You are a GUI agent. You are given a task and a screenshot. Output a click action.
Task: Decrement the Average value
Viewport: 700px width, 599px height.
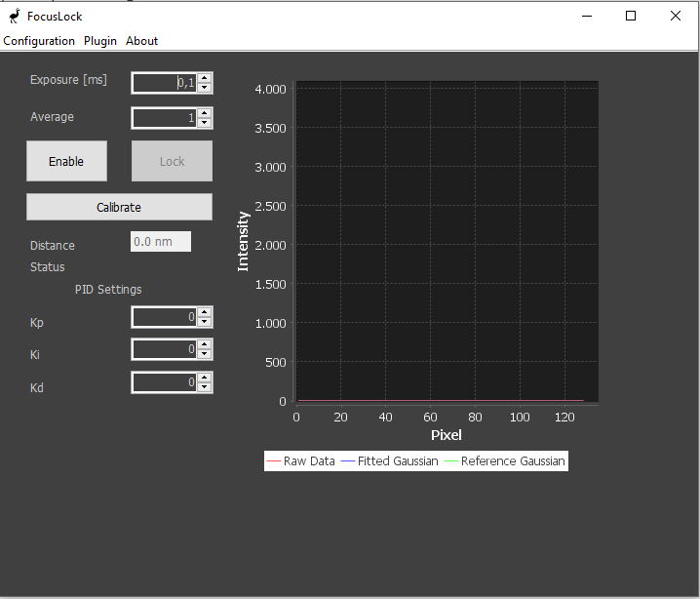click(x=205, y=122)
